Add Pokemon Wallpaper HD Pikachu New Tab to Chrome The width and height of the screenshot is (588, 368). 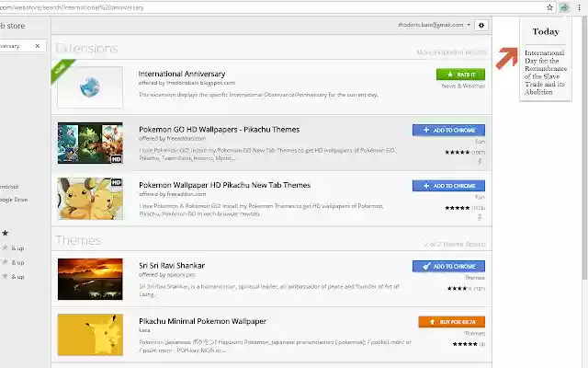[x=448, y=186]
